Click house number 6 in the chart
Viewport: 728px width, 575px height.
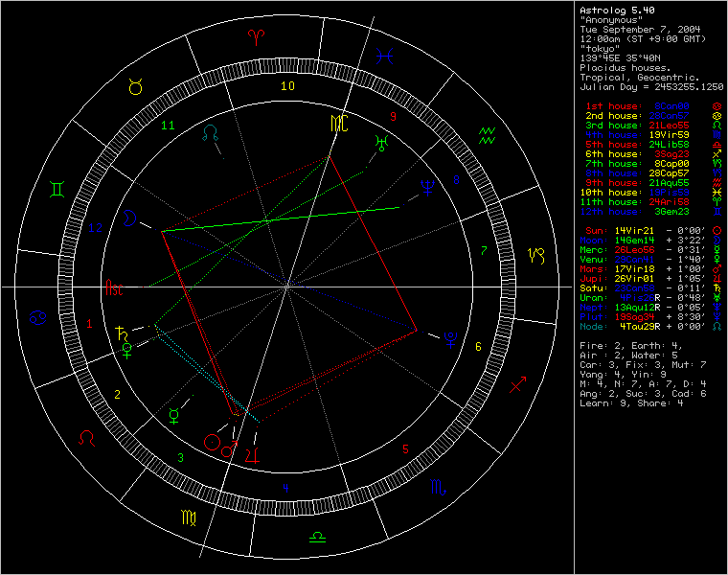(x=478, y=347)
